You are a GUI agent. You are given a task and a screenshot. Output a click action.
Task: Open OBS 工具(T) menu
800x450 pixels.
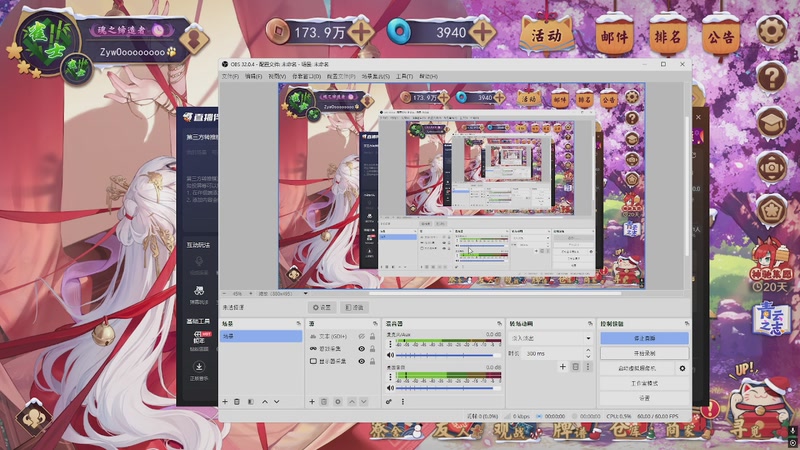(x=404, y=76)
